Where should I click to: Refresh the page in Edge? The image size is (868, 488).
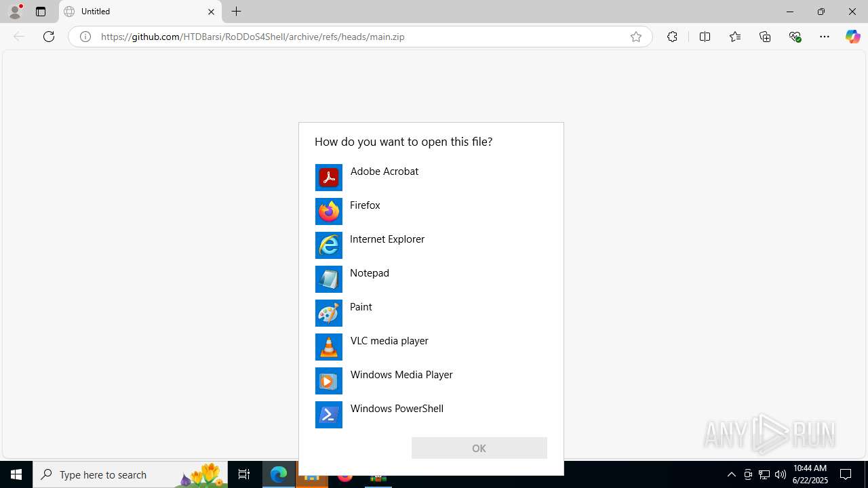click(49, 37)
